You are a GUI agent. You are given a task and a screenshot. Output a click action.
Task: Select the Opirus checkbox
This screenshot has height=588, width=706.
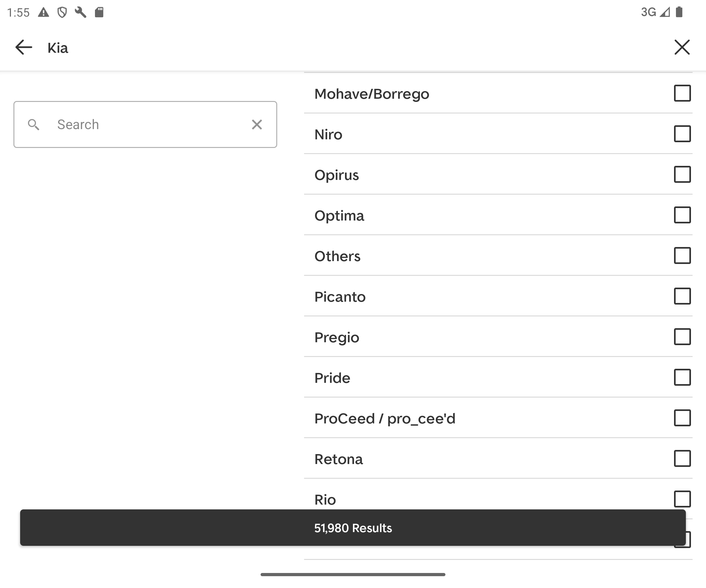(682, 174)
